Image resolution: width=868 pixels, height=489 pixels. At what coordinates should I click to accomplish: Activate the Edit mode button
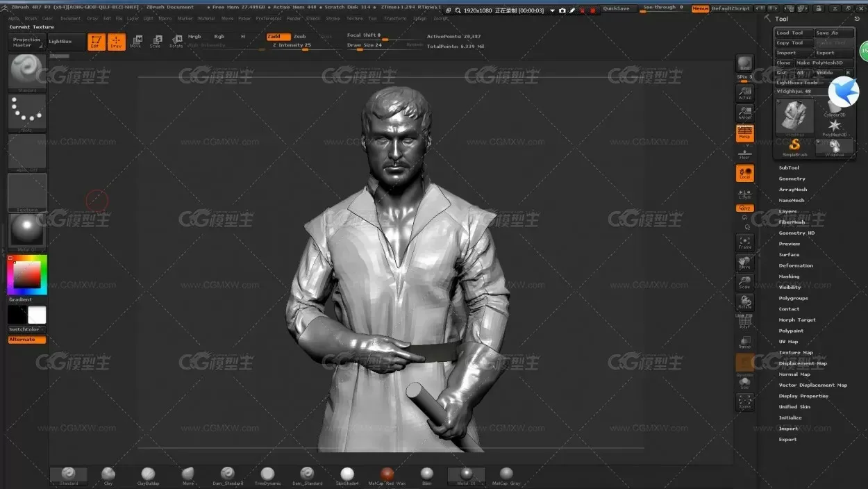click(97, 42)
